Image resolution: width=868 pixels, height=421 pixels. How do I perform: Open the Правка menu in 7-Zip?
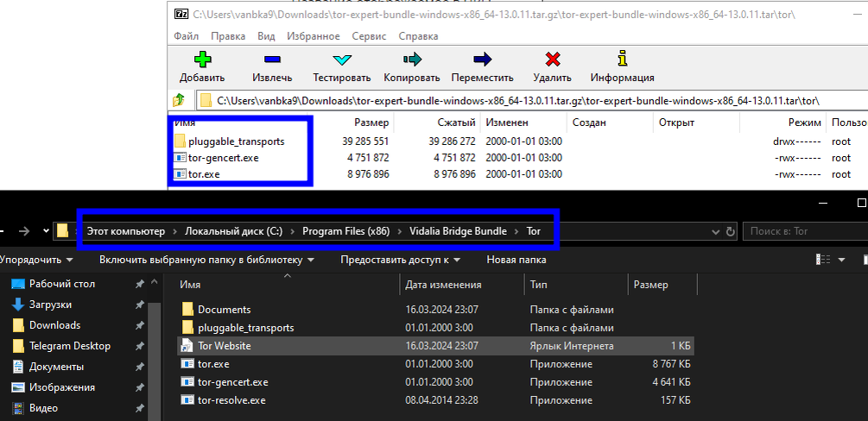click(x=228, y=36)
